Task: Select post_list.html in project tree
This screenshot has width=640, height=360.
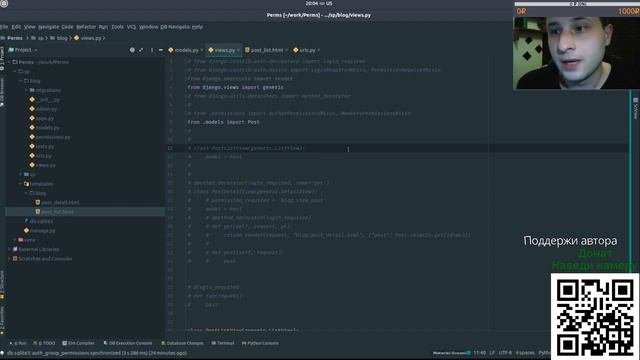Action: click(x=54, y=212)
